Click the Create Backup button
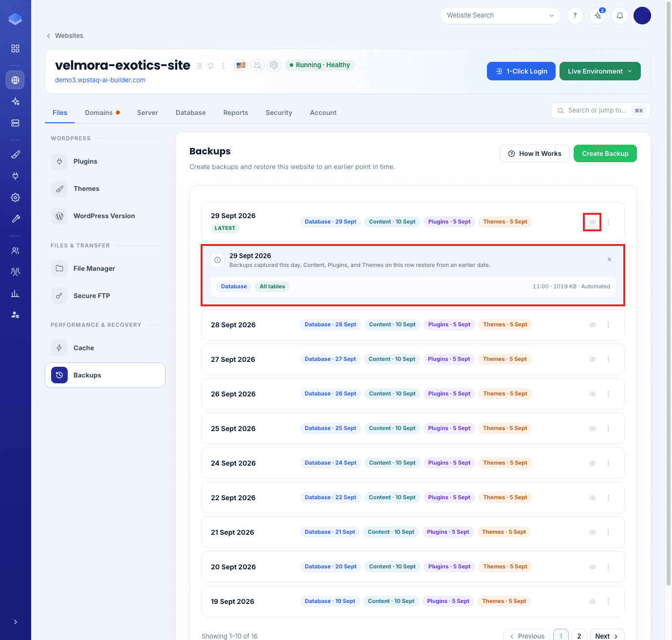The image size is (672, 640). (x=605, y=153)
